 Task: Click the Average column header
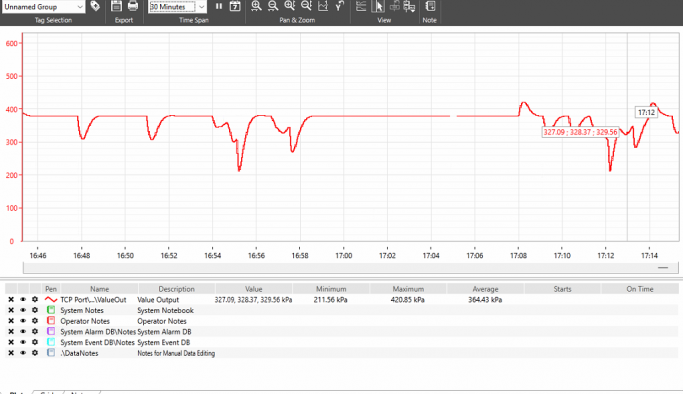click(x=485, y=289)
